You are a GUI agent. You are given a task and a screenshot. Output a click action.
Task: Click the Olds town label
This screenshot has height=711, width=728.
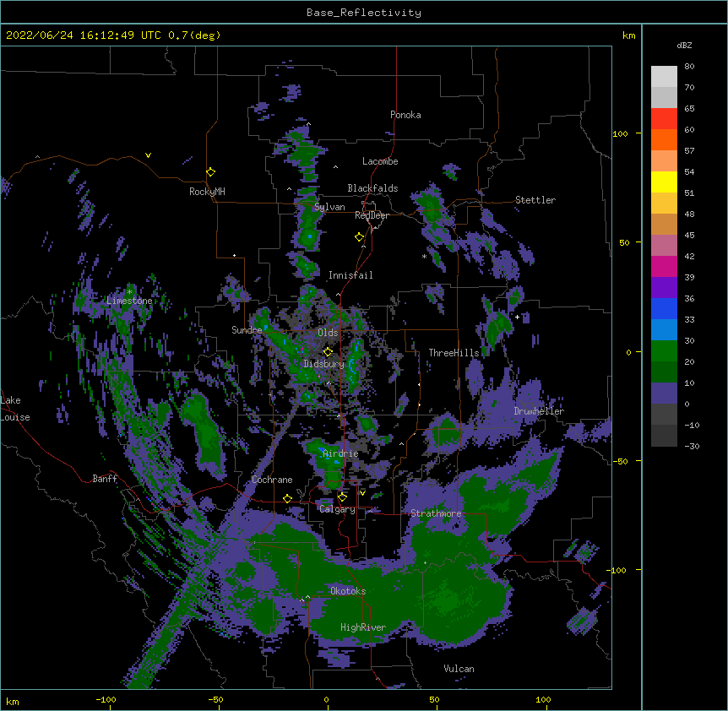328,333
